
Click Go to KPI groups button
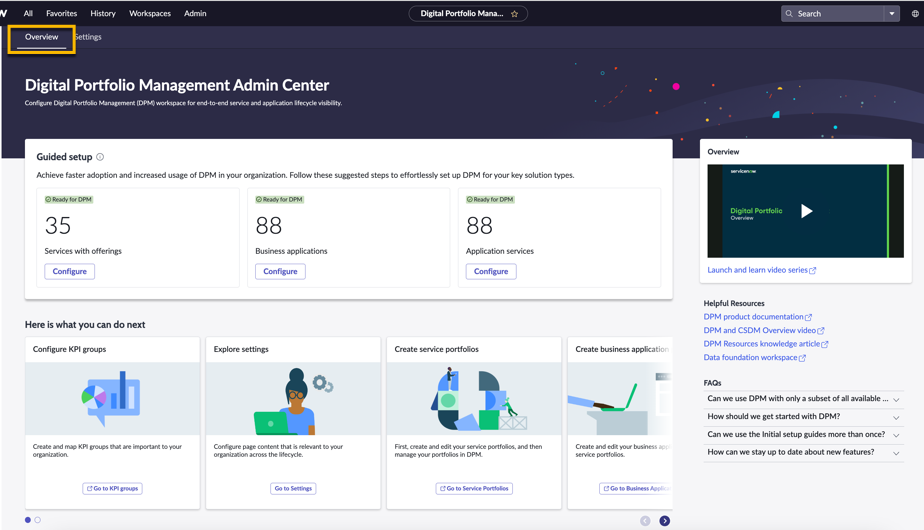point(113,488)
